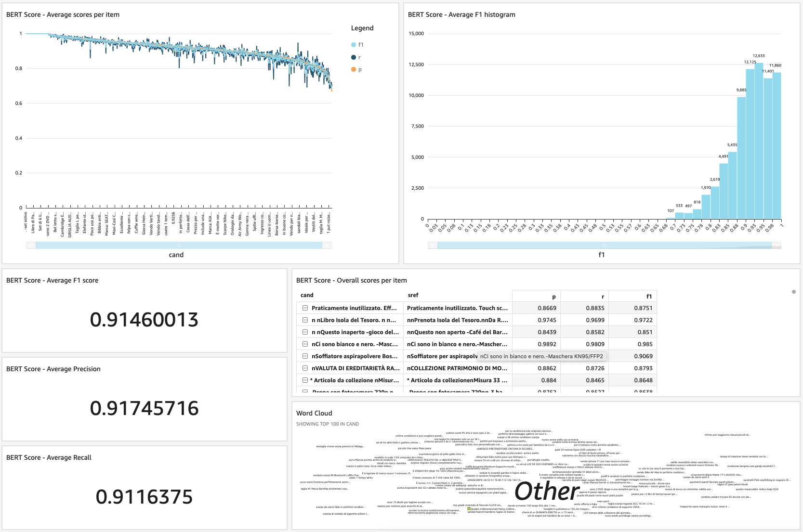Image resolution: width=803 pixels, height=532 pixels.
Task: Sort table by the p column header
Action: point(554,297)
